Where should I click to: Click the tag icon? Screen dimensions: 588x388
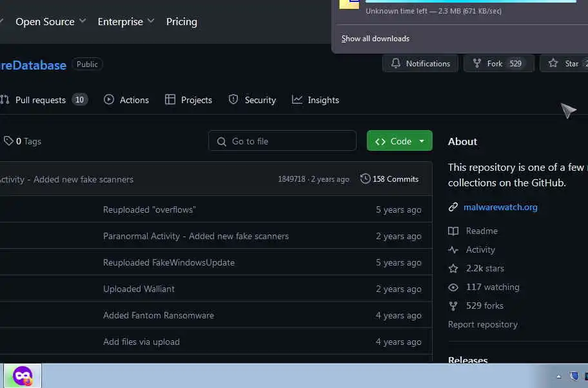8,141
